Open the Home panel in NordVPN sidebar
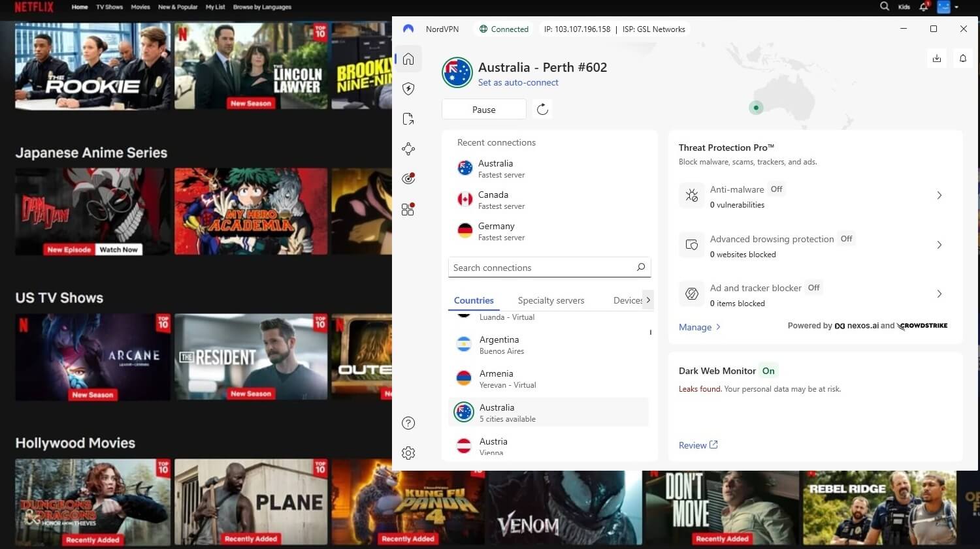Viewport: 980px width, 549px height. click(x=408, y=59)
